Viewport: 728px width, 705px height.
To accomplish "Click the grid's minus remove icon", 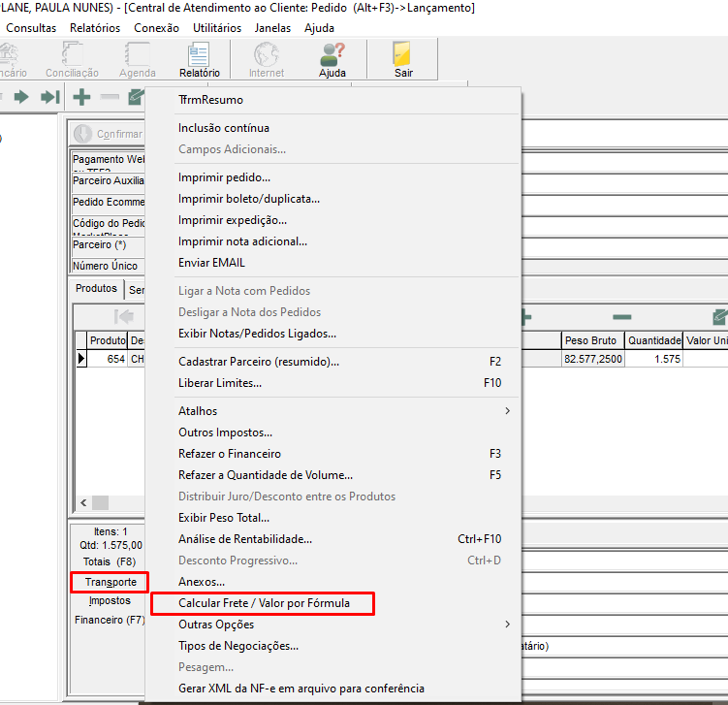I will [621, 316].
